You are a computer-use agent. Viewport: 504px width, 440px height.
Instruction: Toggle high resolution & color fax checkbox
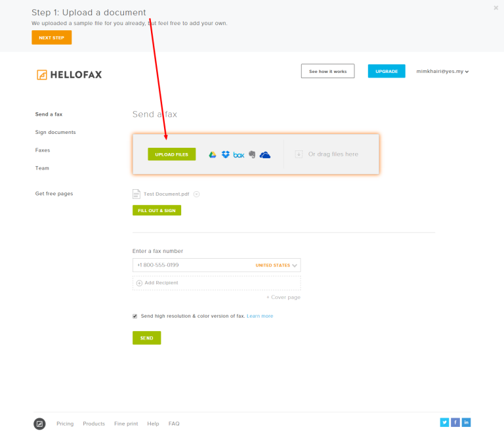tap(135, 316)
